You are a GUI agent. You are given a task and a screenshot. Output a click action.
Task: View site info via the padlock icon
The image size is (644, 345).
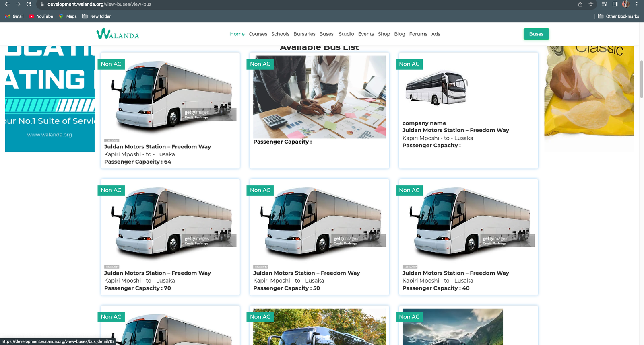[42, 4]
